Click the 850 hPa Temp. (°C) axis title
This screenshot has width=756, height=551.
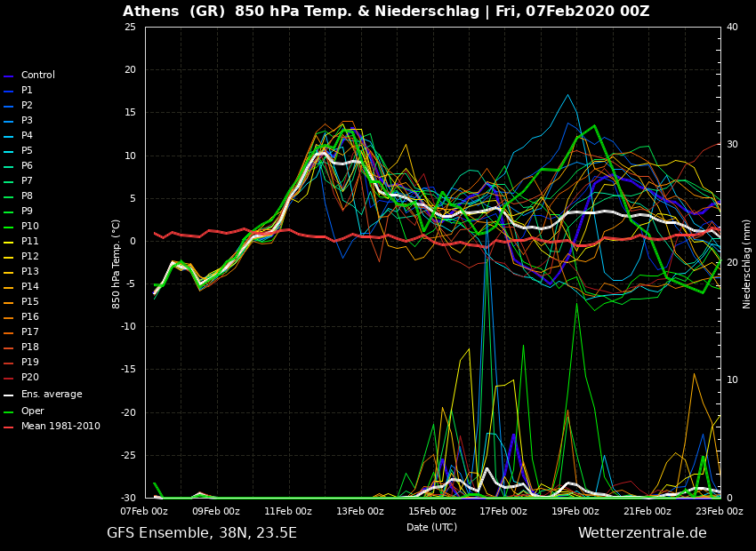117,265
